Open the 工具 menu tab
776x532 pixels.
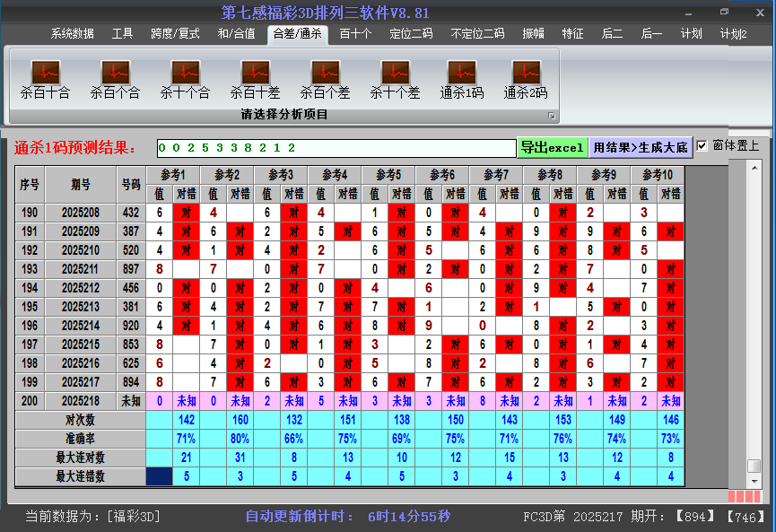[x=122, y=34]
